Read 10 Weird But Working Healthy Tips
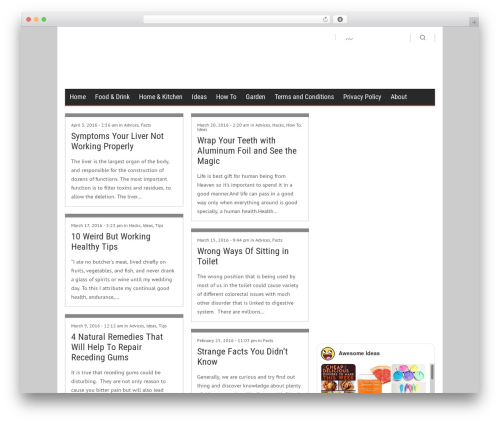Screen dimensions: 500x423 (111, 242)
